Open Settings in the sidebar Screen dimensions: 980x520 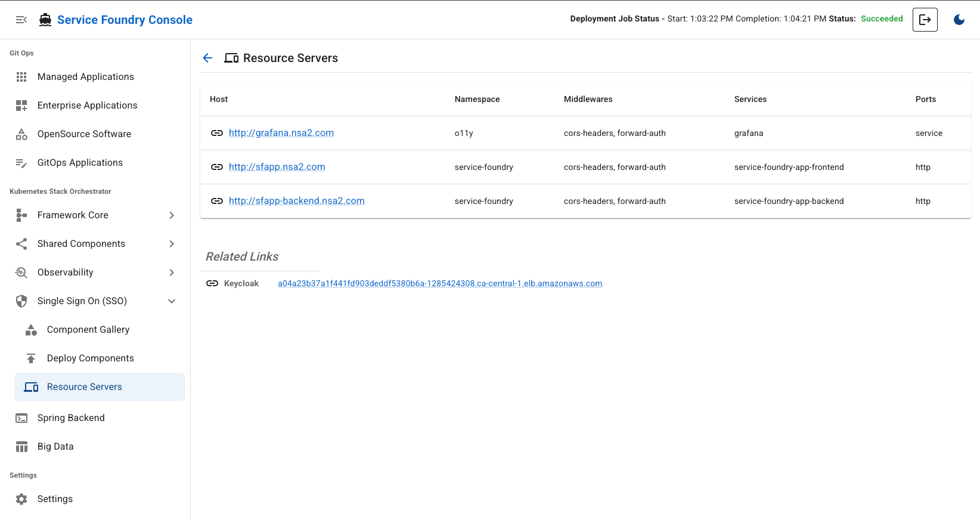point(55,499)
